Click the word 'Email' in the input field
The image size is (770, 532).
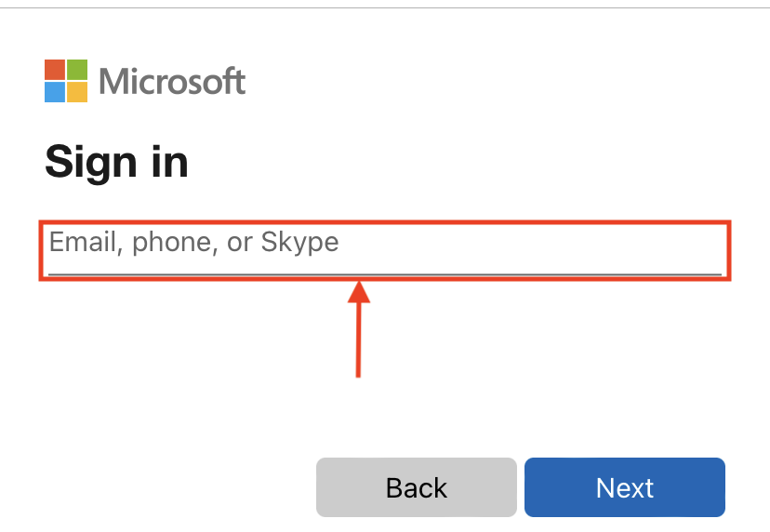[83, 242]
